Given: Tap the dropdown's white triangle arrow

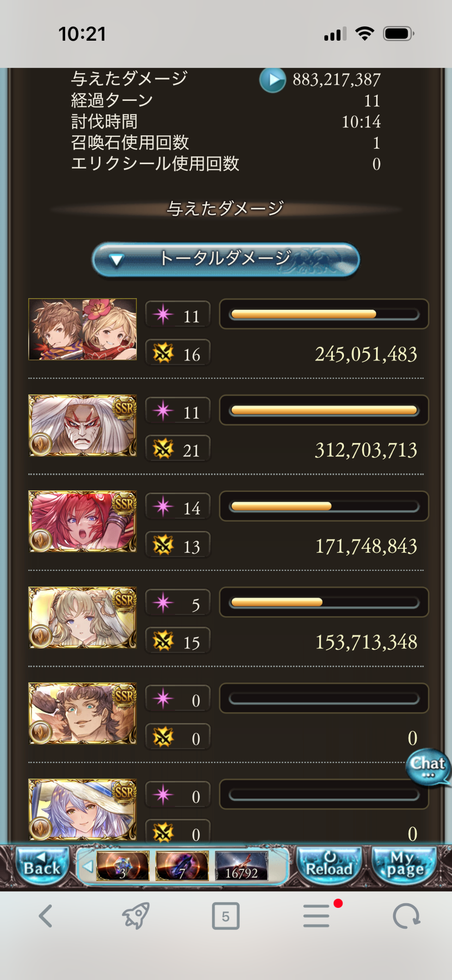Looking at the screenshot, I should pyautogui.click(x=116, y=260).
